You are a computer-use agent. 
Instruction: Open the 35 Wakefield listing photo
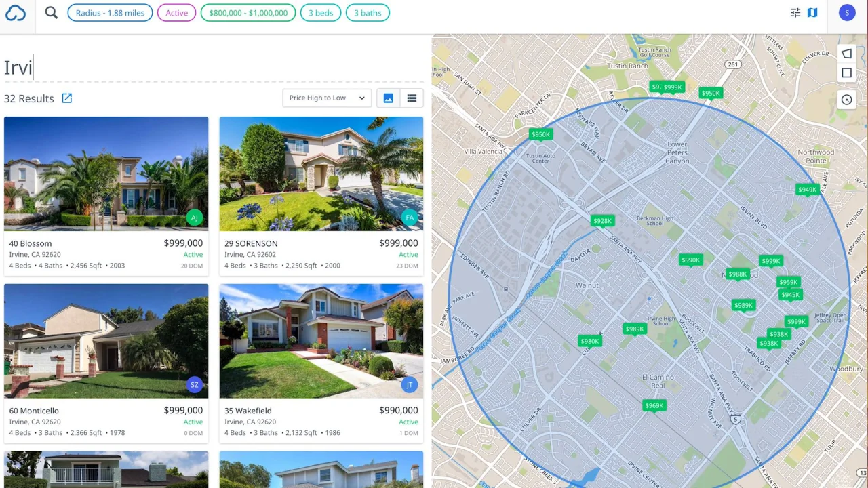pos(321,341)
